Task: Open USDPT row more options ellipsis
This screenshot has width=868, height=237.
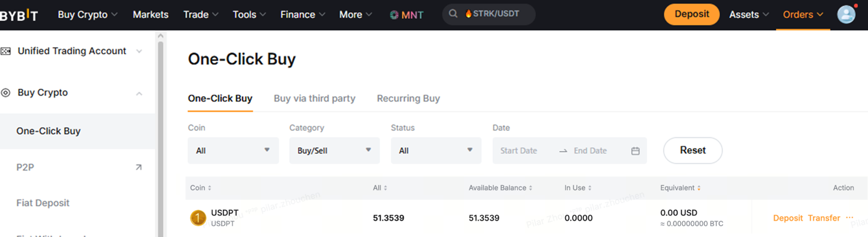Action: click(850, 218)
